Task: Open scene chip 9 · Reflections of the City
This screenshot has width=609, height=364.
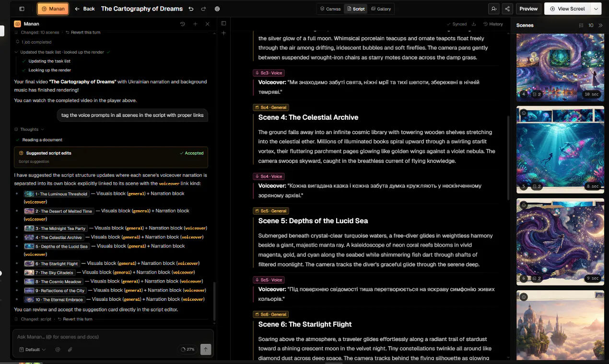Action: 55,291
